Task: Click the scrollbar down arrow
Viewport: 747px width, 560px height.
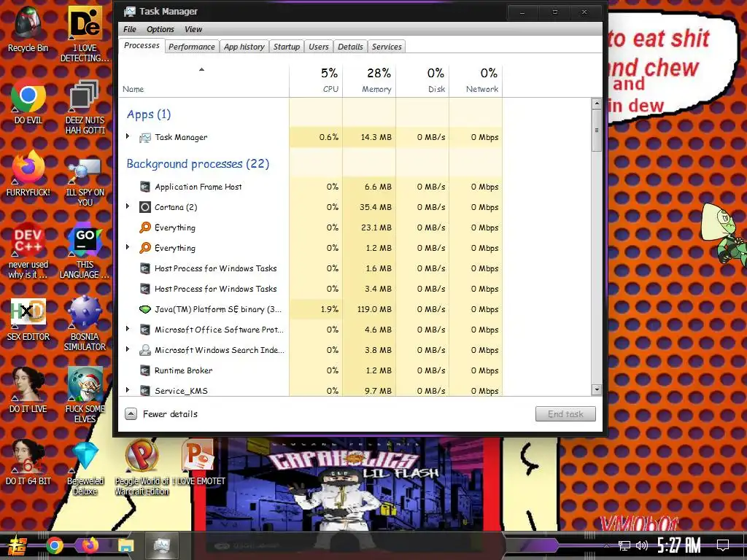Action: (597, 389)
